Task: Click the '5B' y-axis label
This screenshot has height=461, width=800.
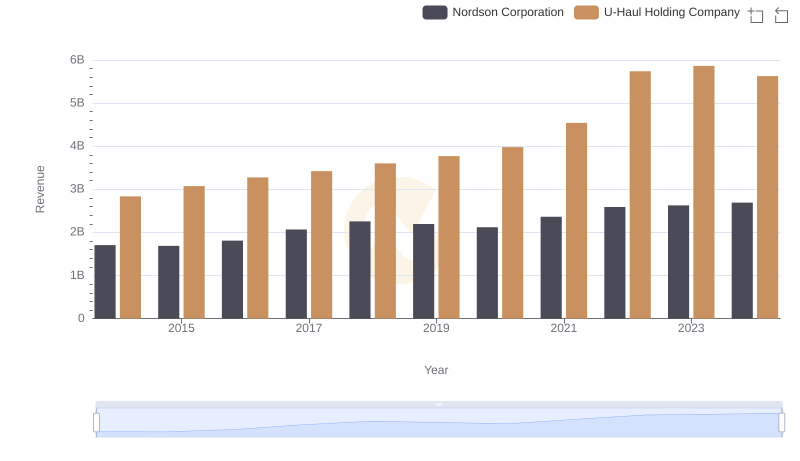Action: click(77, 103)
